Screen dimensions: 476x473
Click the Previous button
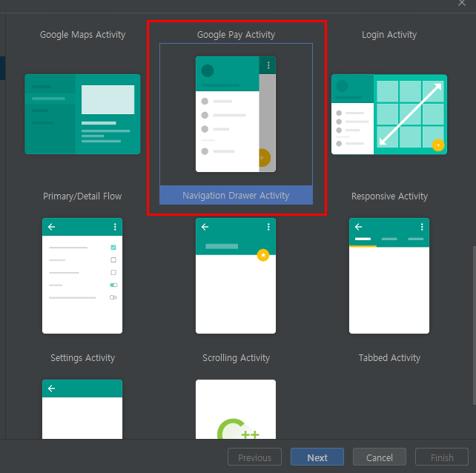tap(255, 457)
